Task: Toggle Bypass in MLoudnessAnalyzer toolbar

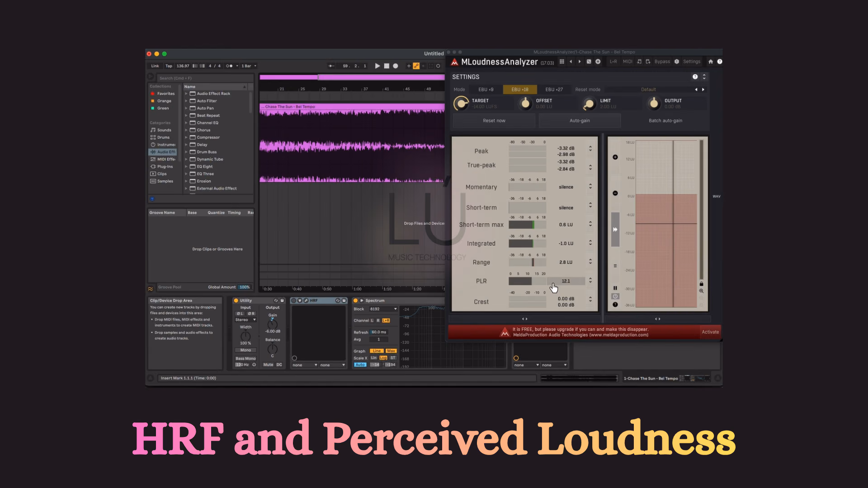Action: coord(662,62)
